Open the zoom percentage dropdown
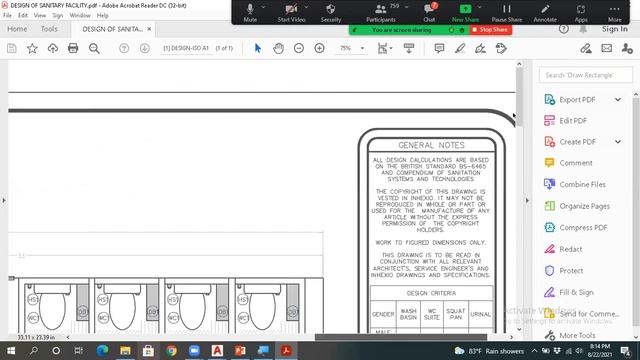The image size is (640, 360). (362, 48)
